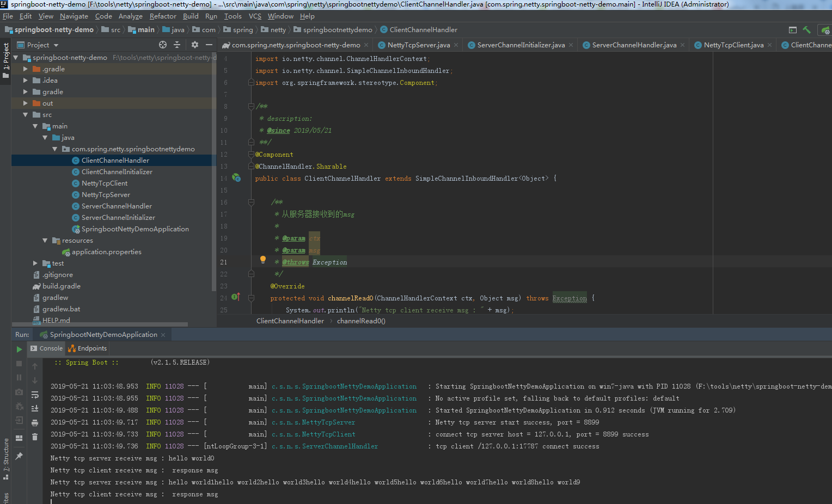Open the Structure side tool window button
The image size is (832, 504).
click(5, 459)
